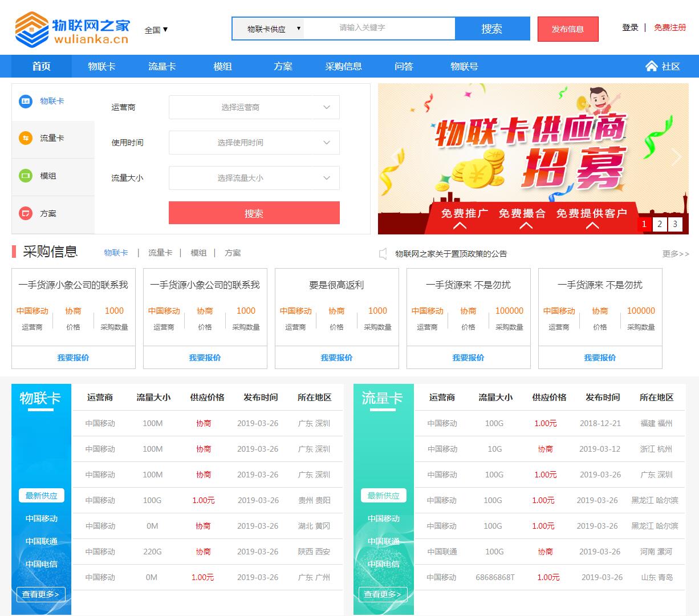This screenshot has width=699, height=616.
Task: Click 中国移动 in 物联卡 panel
Action: [x=42, y=518]
